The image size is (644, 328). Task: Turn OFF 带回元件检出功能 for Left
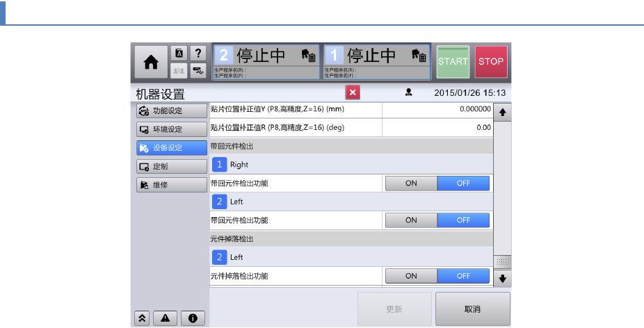point(463,220)
